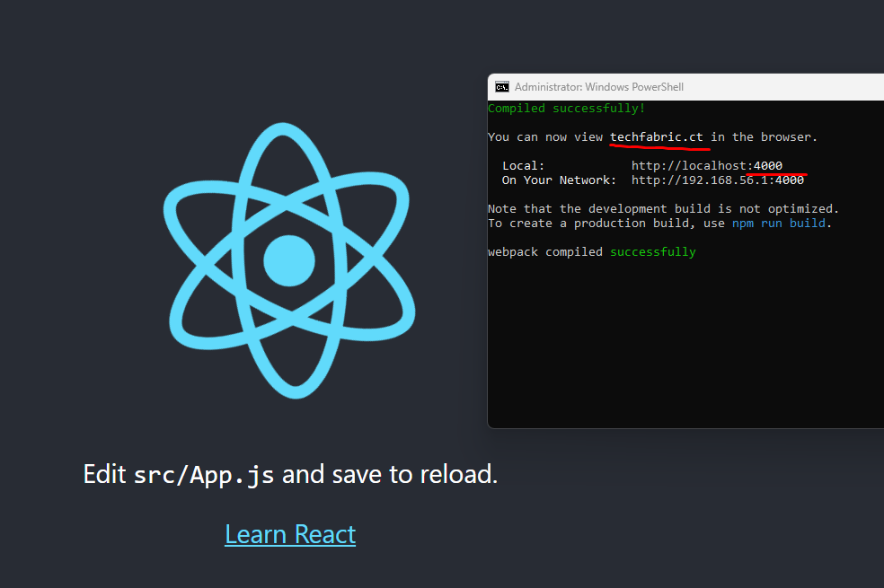Click npm run build text in PowerShell
This screenshot has height=588, width=884.
coord(779,223)
